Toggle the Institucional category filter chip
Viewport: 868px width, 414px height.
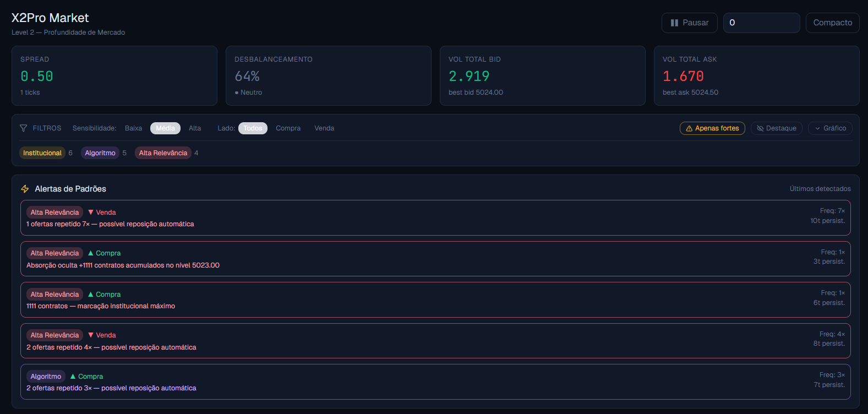pyautogui.click(x=42, y=153)
